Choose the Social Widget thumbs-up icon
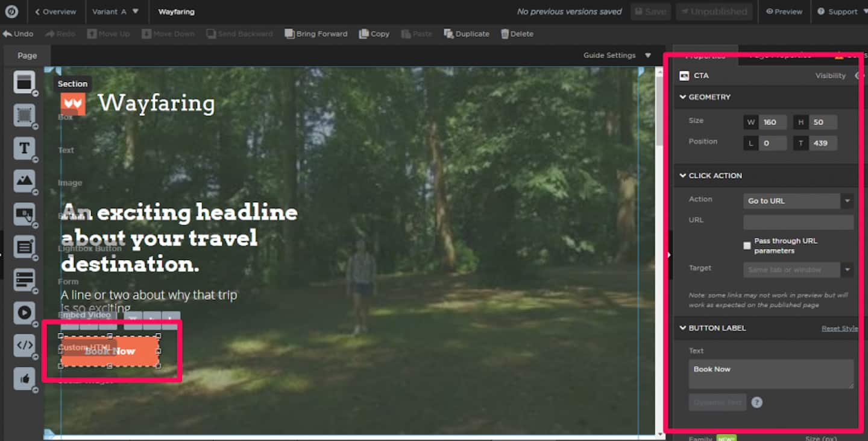868x441 pixels. [x=25, y=379]
